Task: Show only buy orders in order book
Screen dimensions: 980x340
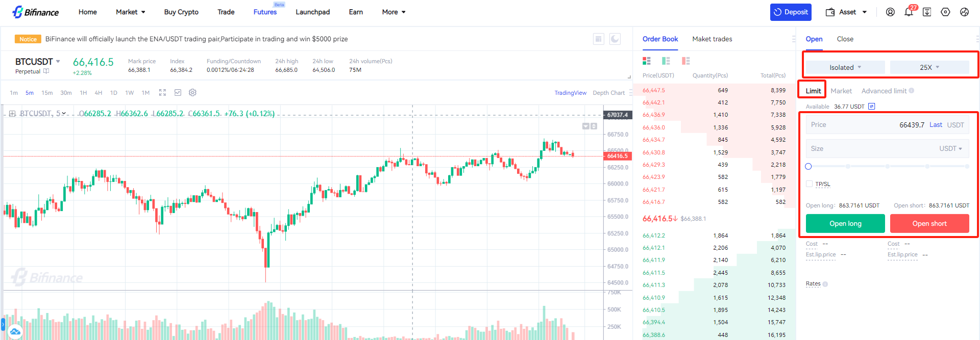Action: tap(666, 61)
